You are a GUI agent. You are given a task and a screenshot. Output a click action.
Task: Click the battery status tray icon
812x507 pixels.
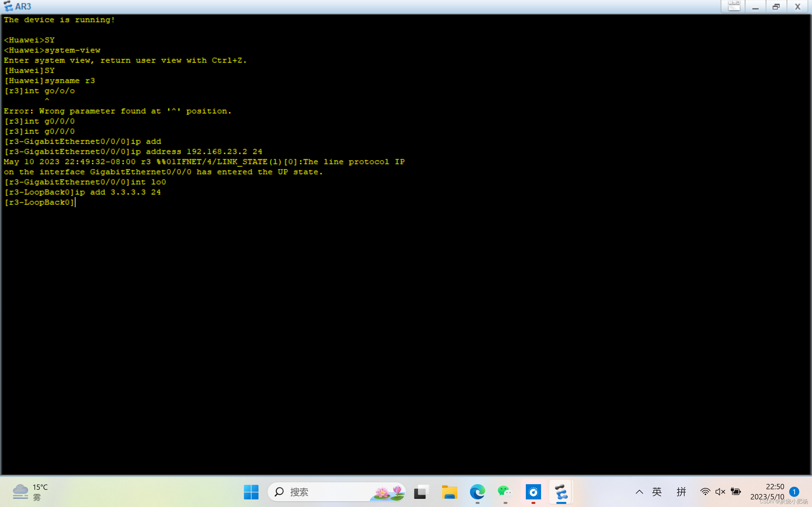736,492
